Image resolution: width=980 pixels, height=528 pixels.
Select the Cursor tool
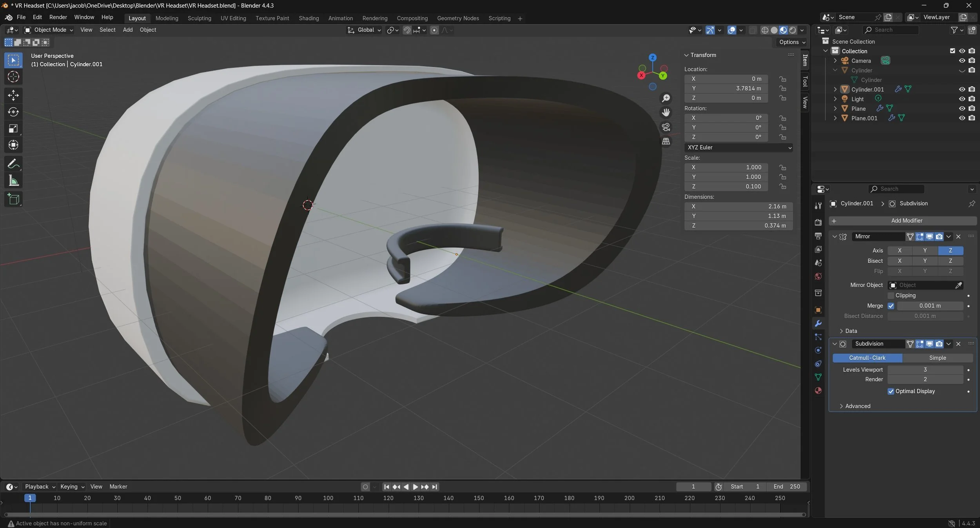pyautogui.click(x=13, y=77)
